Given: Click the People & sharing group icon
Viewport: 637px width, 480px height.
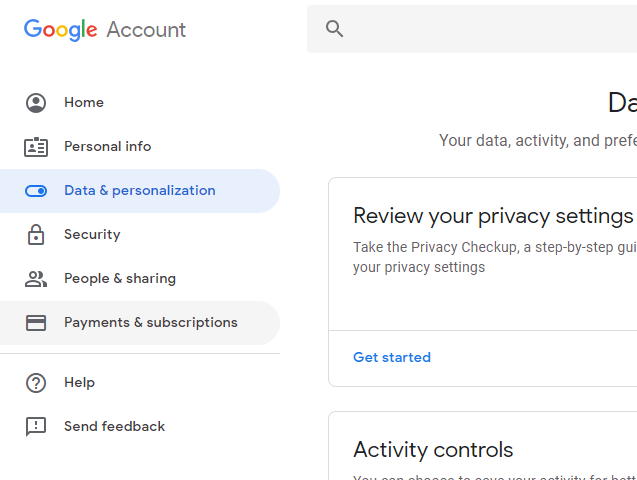Looking at the screenshot, I should coord(36,279).
